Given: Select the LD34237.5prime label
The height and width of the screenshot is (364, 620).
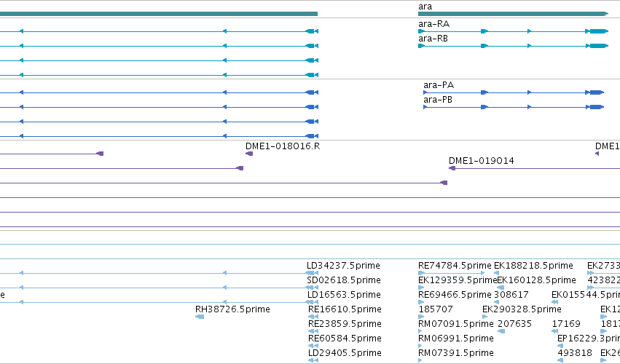Looking at the screenshot, I should click(x=343, y=266).
